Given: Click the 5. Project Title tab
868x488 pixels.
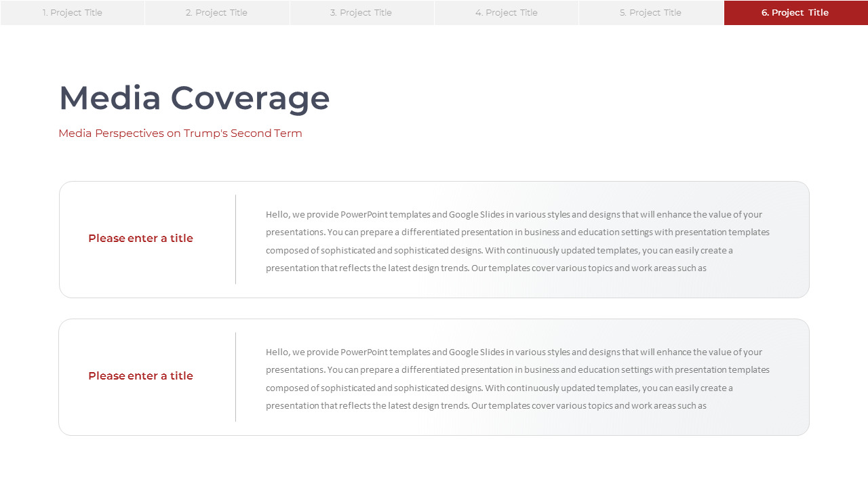Looking at the screenshot, I should click(651, 13).
